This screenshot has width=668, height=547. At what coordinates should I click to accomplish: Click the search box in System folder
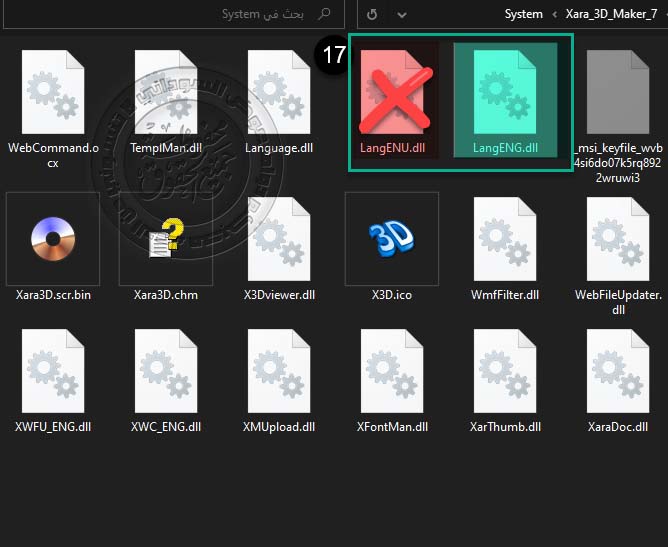tap(250, 14)
